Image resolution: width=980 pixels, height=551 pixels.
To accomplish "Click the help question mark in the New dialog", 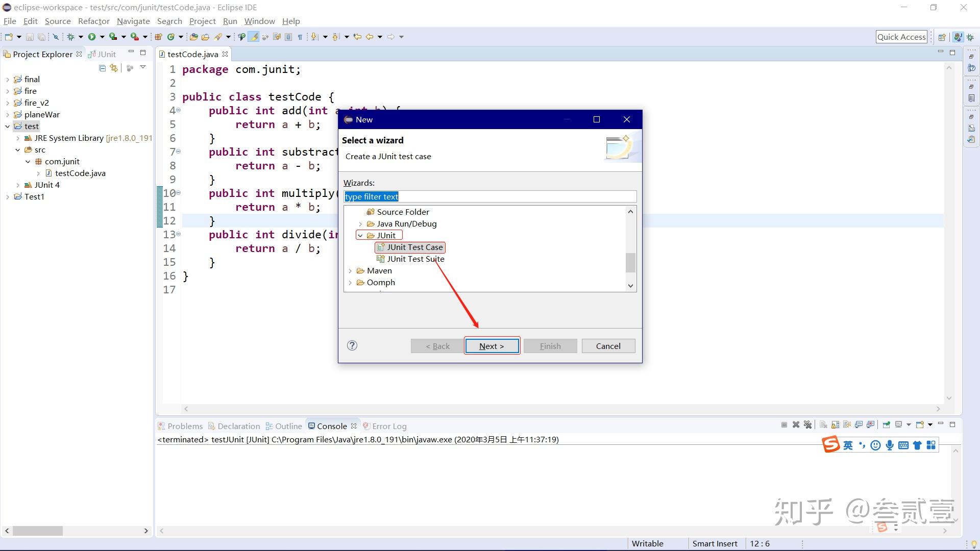I will (x=352, y=345).
